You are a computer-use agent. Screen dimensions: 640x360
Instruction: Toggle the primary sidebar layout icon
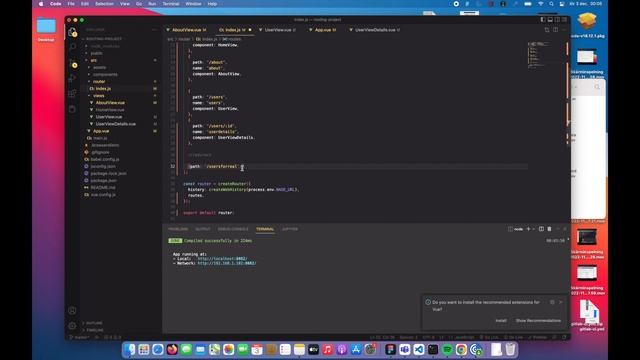pos(543,20)
